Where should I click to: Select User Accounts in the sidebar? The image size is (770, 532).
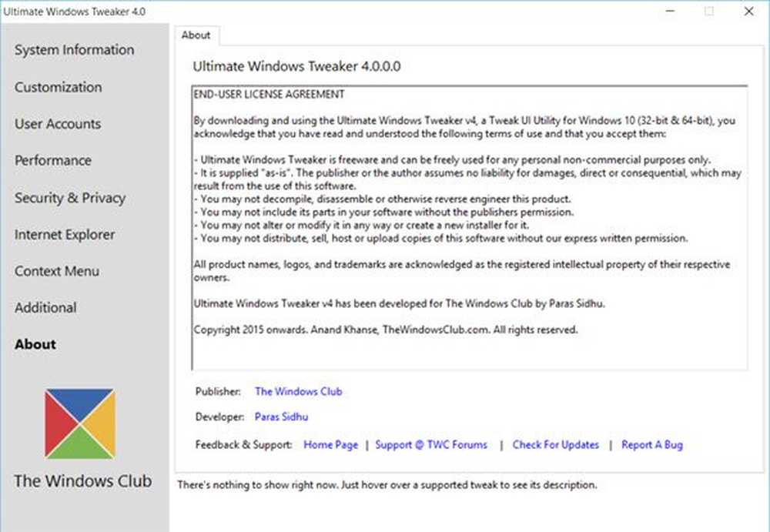[58, 124]
